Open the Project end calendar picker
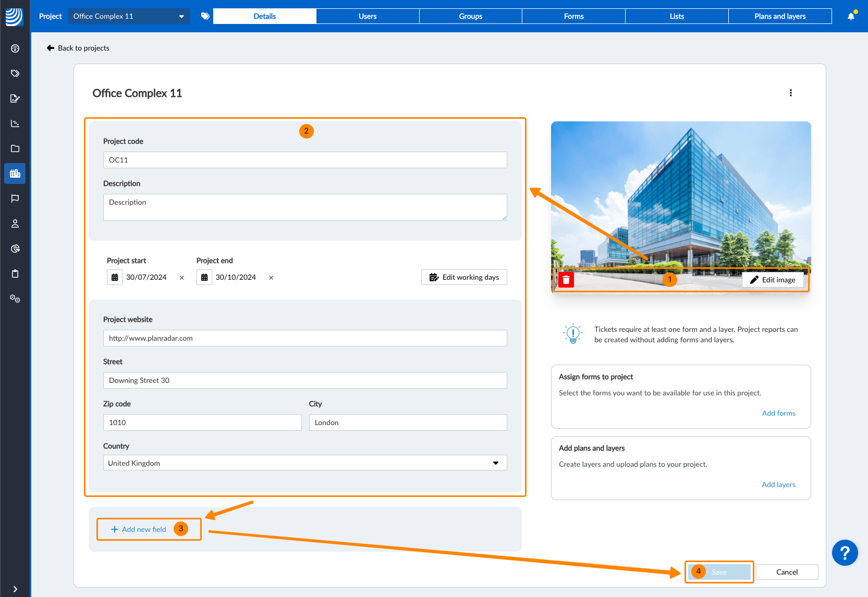The width and height of the screenshot is (868, 597). click(204, 278)
